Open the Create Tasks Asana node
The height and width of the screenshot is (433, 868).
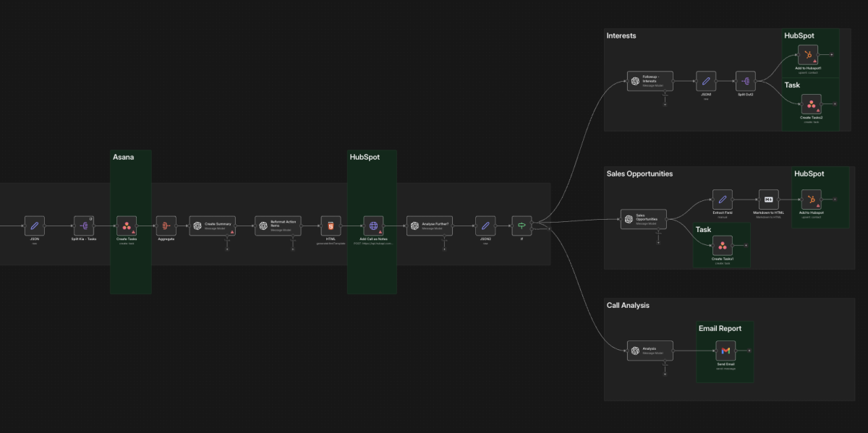tap(126, 226)
